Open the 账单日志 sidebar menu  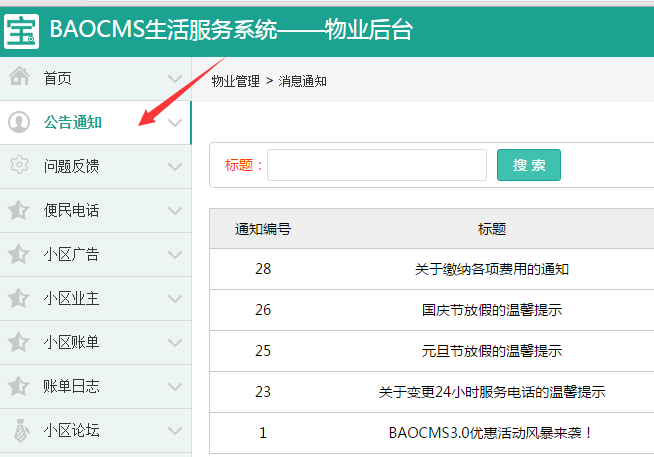(96, 387)
